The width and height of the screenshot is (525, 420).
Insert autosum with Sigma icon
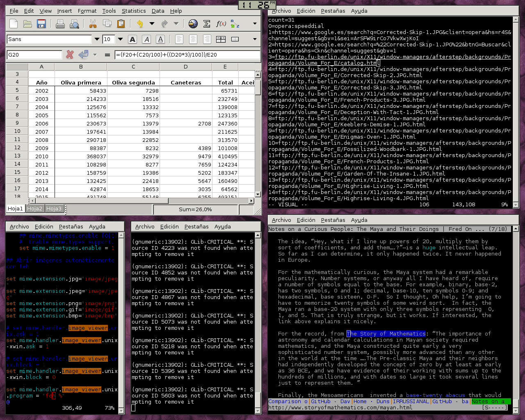207,24
